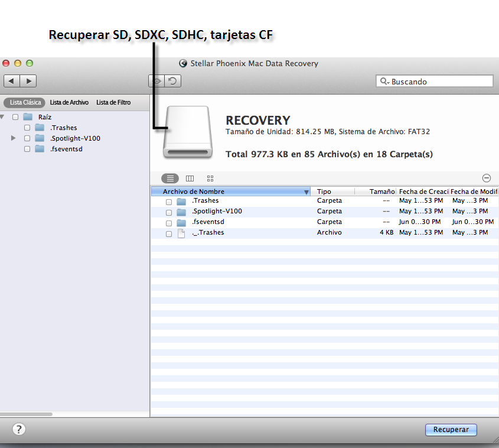Screen dimensions: 499x448
Task: Open the help question mark button
Action: coord(19,429)
